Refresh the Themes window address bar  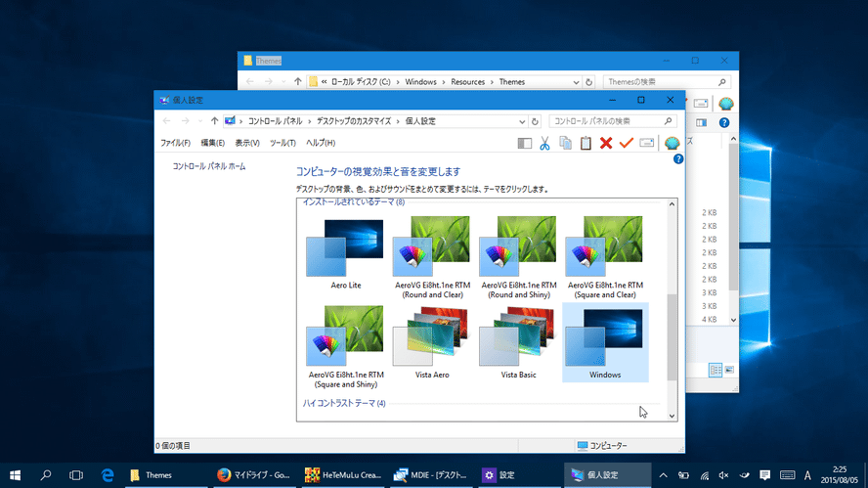588,82
